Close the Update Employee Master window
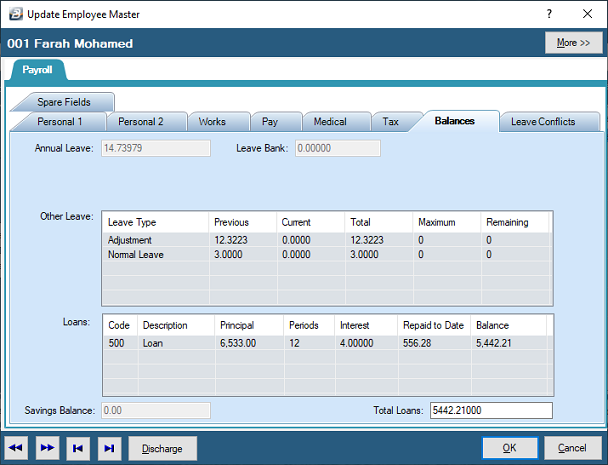This screenshot has height=465, width=608. (x=587, y=14)
